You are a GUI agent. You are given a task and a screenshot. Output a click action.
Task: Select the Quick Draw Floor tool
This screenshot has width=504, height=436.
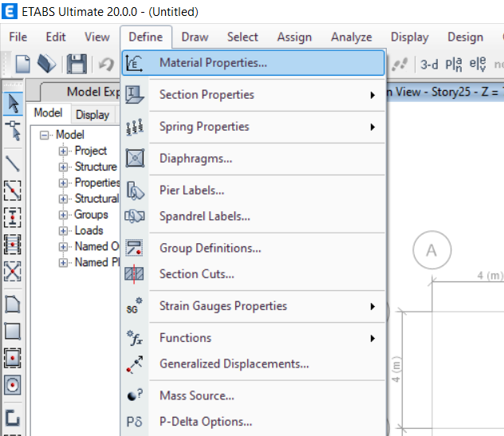coord(13,358)
